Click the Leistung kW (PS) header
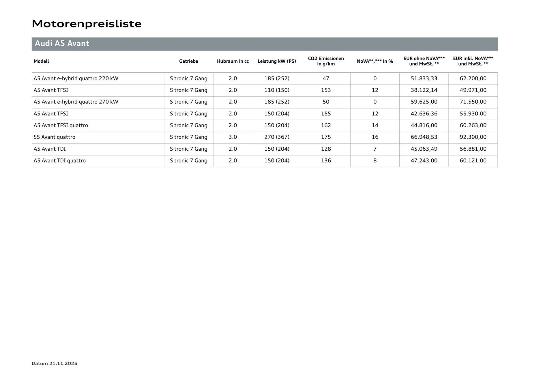This screenshot has height=392, width=554. [x=277, y=61]
